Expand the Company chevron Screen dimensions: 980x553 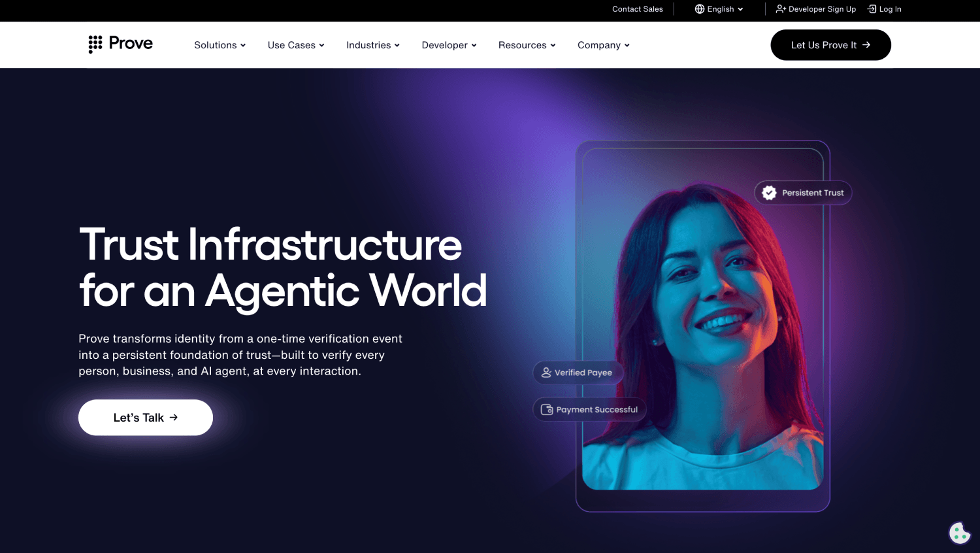pos(627,45)
